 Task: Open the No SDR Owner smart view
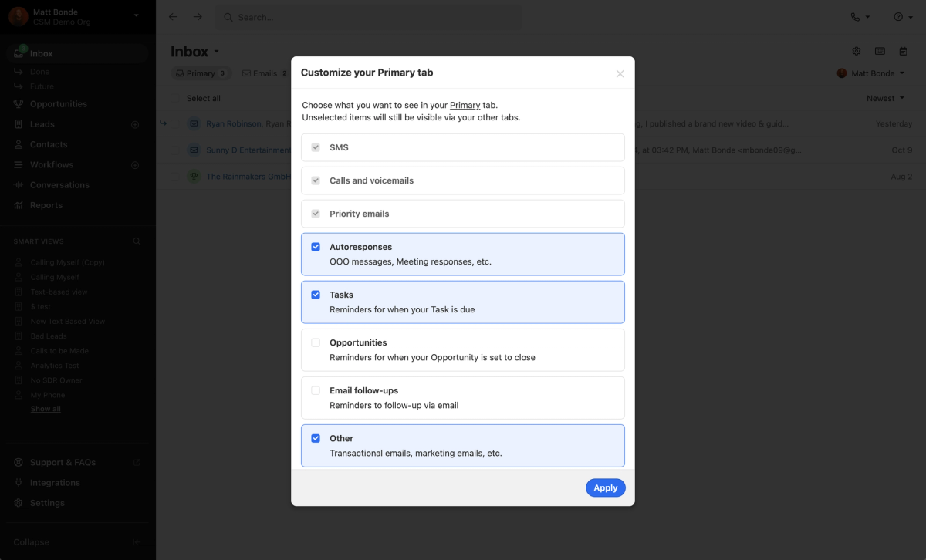pos(56,380)
